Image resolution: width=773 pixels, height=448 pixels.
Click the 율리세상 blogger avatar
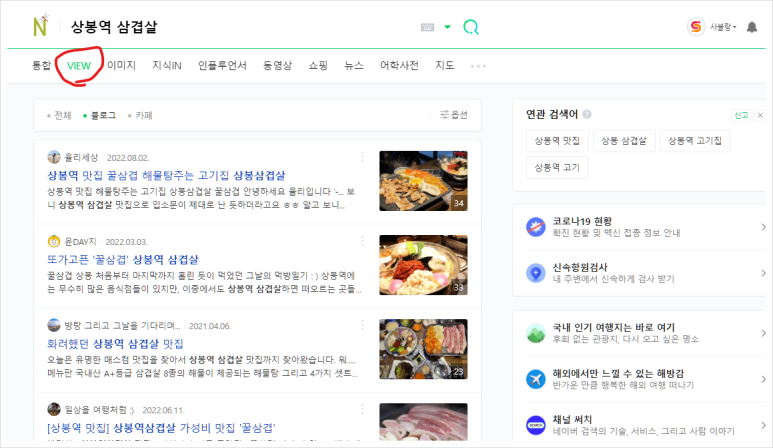pos(54,157)
